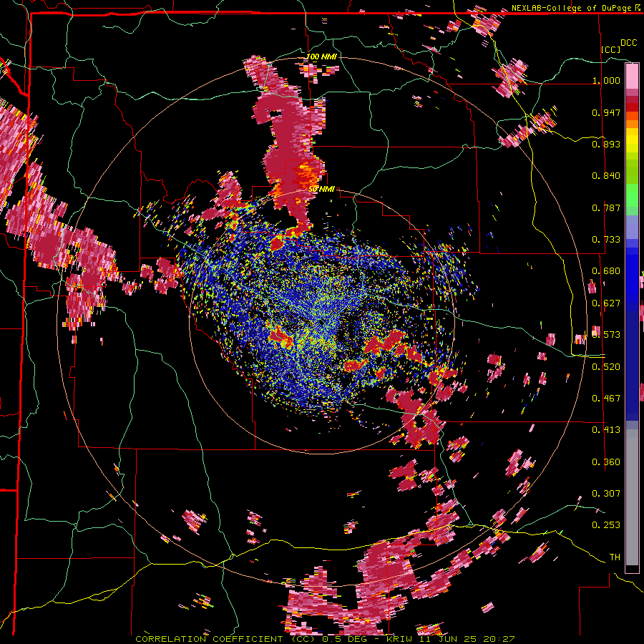This screenshot has width=644, height=644.
Task: Select the 100 NMI range ring label
Action: [321, 57]
